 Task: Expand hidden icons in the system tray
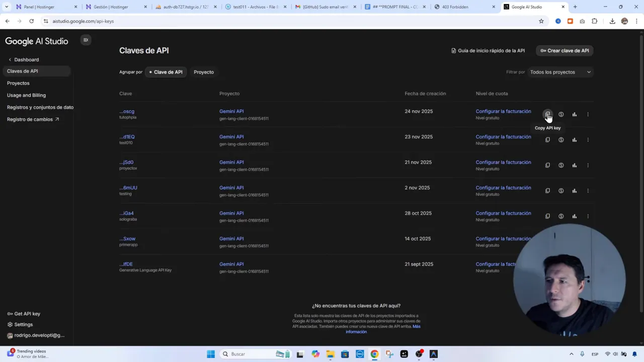[572, 354]
